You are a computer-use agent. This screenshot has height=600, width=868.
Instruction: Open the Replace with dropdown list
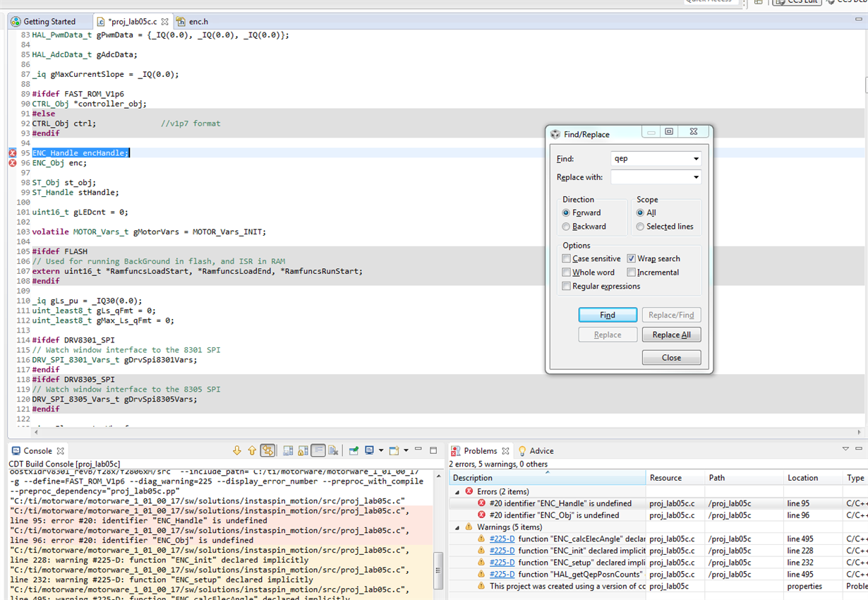pyautogui.click(x=696, y=177)
